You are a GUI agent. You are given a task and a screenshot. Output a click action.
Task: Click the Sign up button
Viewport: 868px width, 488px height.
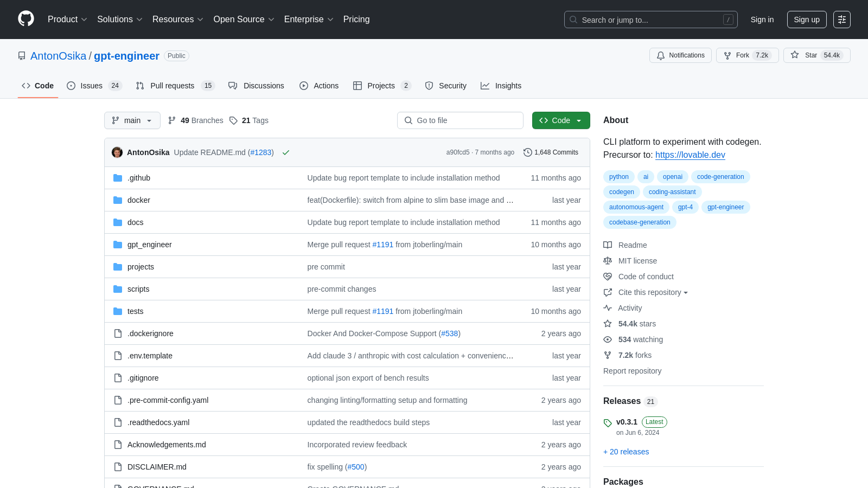coord(807,20)
